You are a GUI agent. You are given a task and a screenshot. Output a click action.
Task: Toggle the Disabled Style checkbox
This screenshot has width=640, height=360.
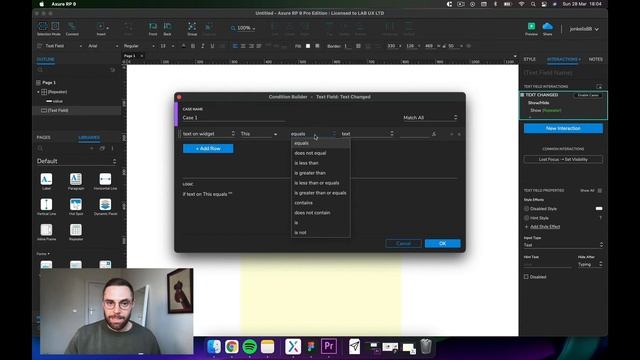527,209
